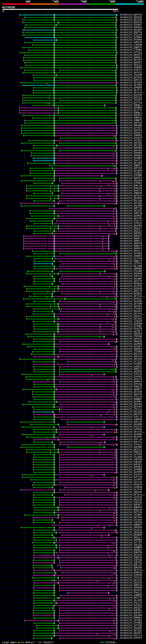This screenshot has width=146, height=644.
Task: Open the UniRef100_B9SEA1 hit
Action: [131, 27]
